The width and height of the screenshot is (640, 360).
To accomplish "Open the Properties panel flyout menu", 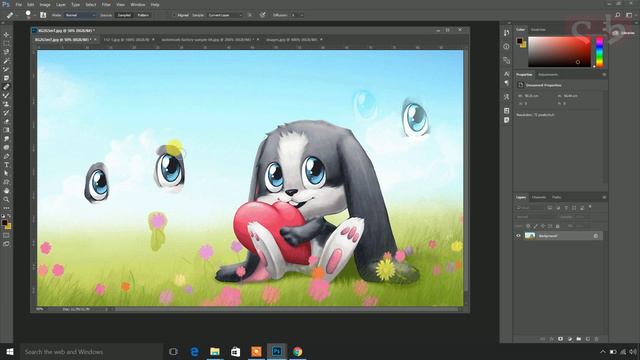I will pos(604,75).
